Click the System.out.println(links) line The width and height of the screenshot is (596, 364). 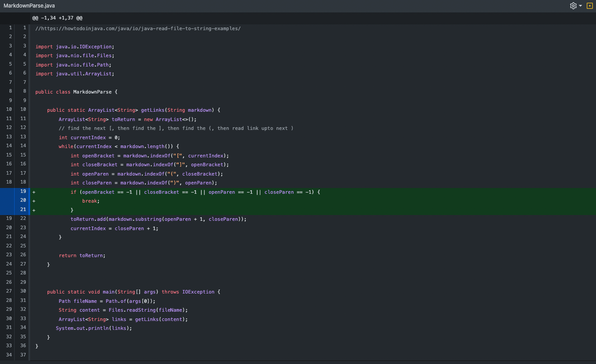click(x=94, y=328)
